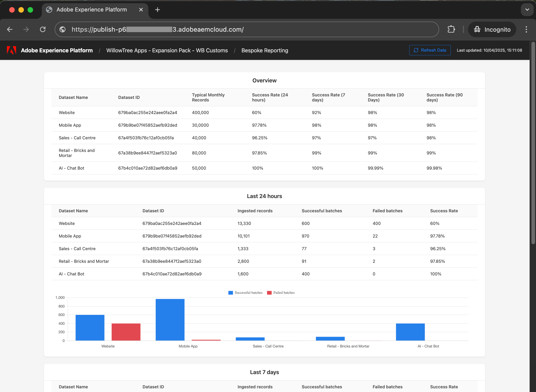Click ingested records value 1,600
Viewport: 536px width, 392px height.
[x=243, y=274]
